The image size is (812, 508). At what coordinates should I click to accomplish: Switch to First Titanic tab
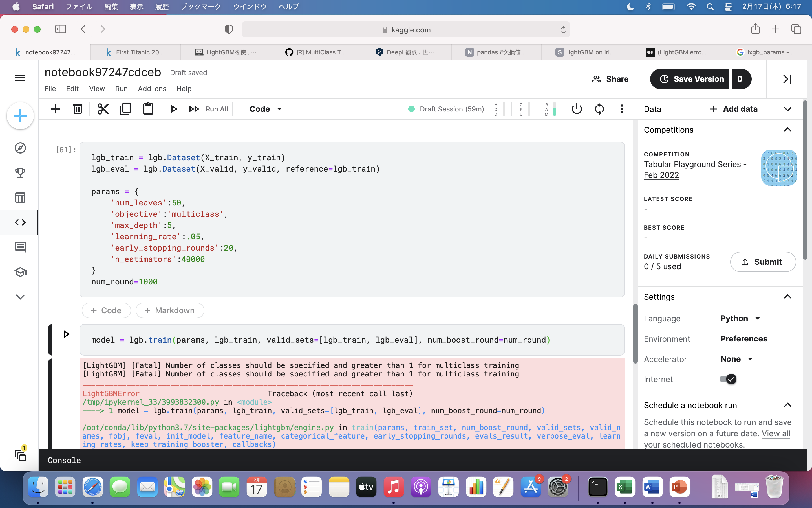tap(136, 52)
